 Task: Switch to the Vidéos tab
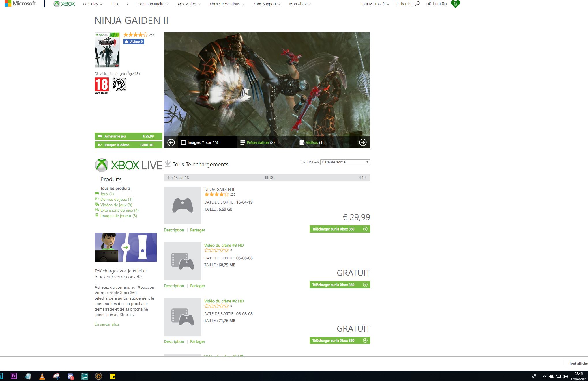[x=311, y=142]
